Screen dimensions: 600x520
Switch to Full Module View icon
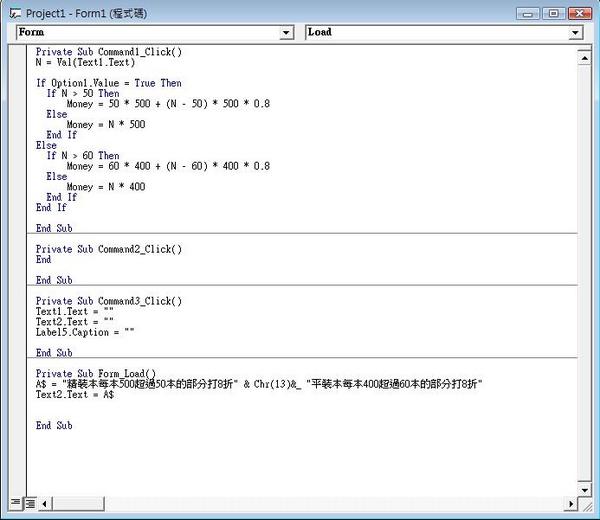pos(30,504)
